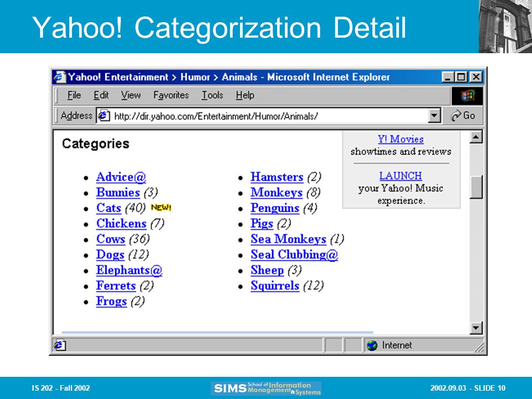The height and width of the screenshot is (399, 532).
Task: Open the Chickens category link
Action: click(121, 223)
